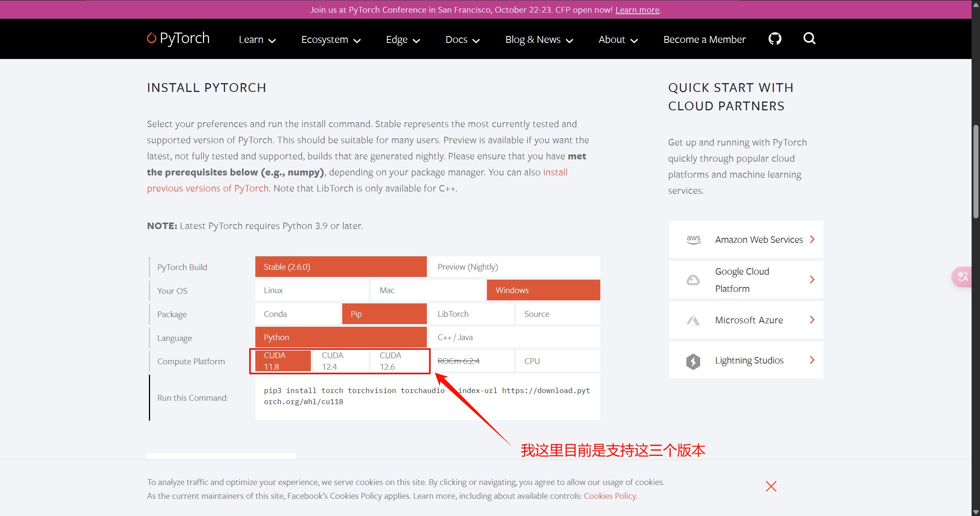Screen dimensions: 980x516
Task: Click the page vertical scrollbar thumb
Action: pyautogui.click(x=976, y=172)
